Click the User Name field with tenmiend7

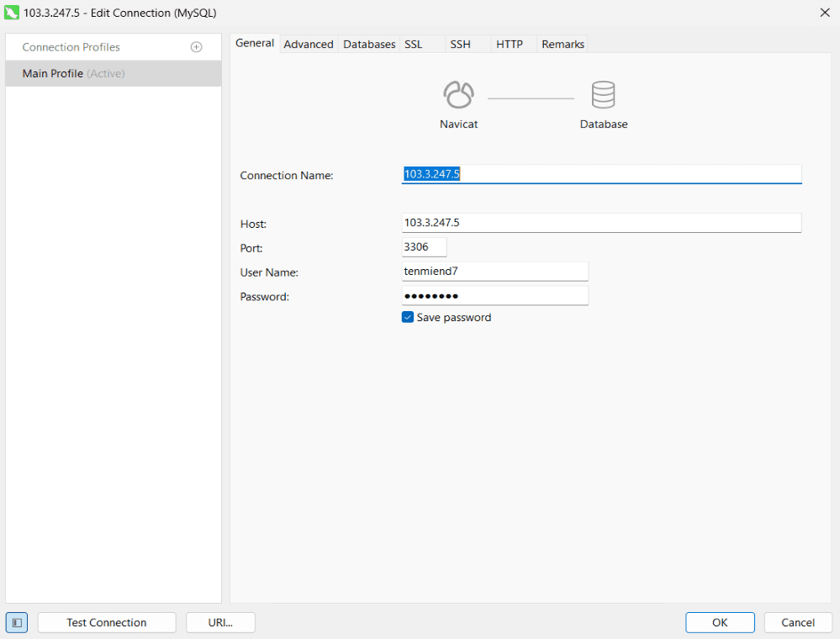point(495,272)
